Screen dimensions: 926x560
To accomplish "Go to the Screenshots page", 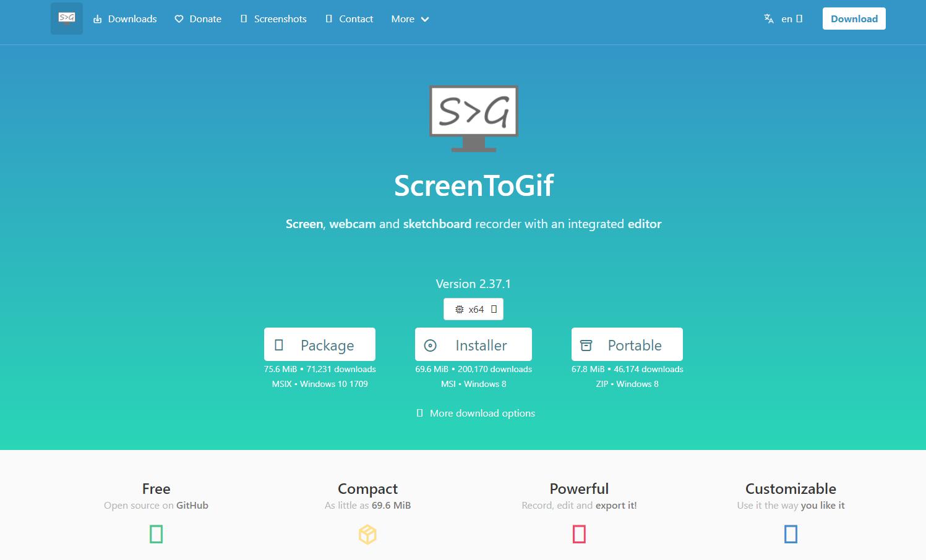I will (273, 19).
